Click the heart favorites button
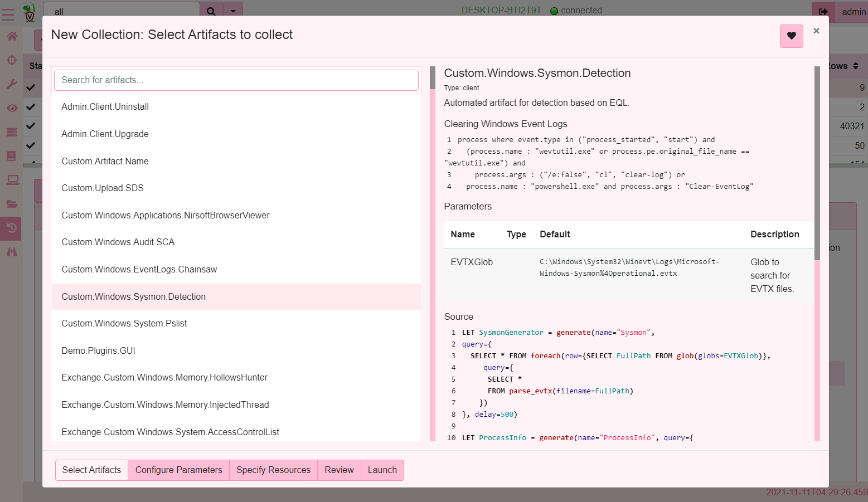Image resolution: width=868 pixels, height=502 pixels. click(x=791, y=36)
